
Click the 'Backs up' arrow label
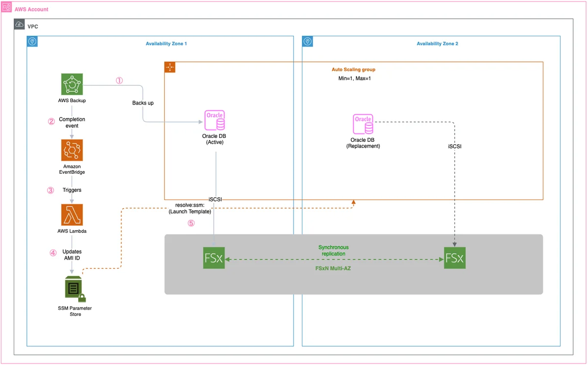[143, 103]
